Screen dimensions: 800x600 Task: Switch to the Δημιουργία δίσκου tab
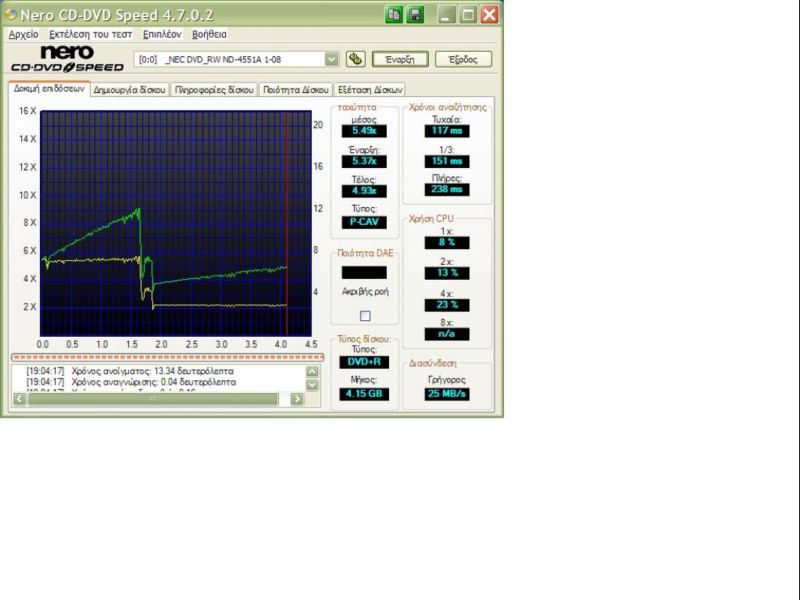[130, 90]
